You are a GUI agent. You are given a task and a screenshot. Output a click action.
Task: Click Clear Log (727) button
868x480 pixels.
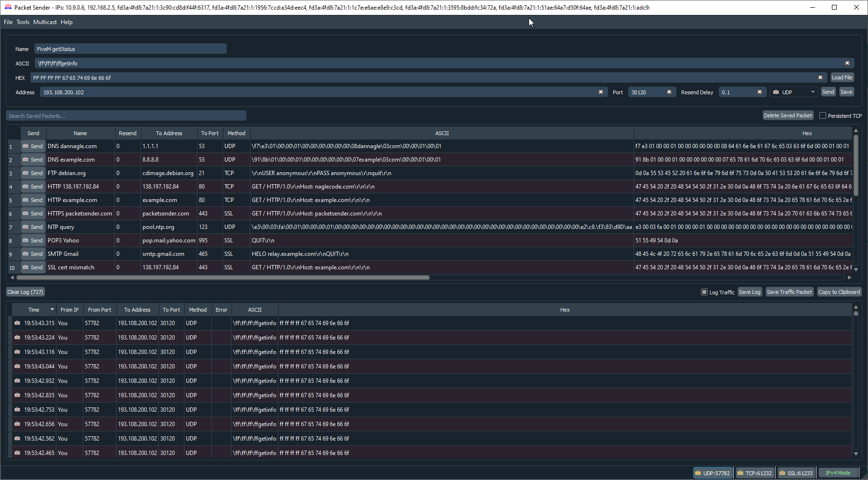[26, 292]
